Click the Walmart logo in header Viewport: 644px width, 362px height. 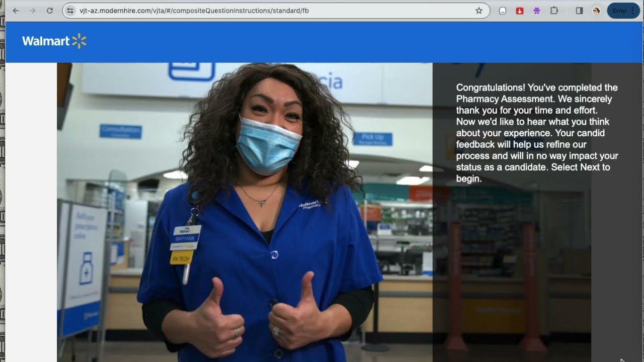(54, 41)
